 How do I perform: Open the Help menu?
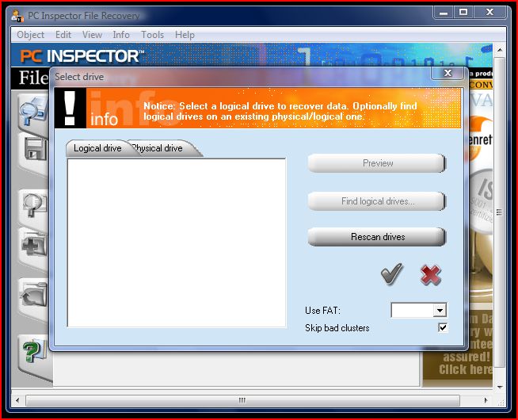coord(185,35)
